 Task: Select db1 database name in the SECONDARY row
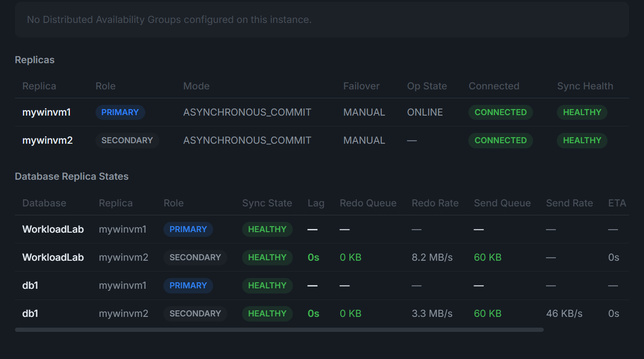tap(30, 314)
